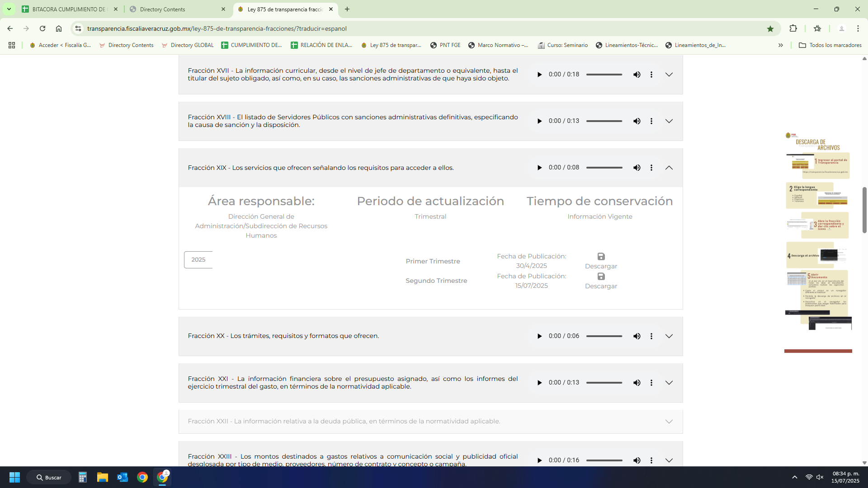
Task: Expand Fracción XX trámites section
Action: pos(669,336)
